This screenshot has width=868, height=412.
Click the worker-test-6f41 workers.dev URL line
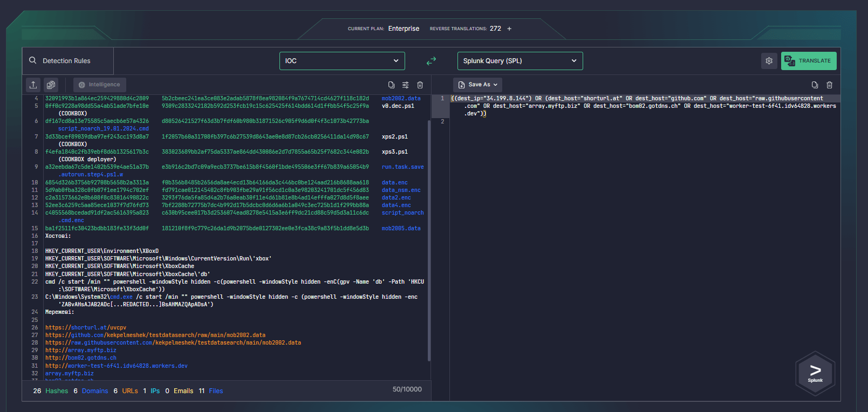point(117,366)
